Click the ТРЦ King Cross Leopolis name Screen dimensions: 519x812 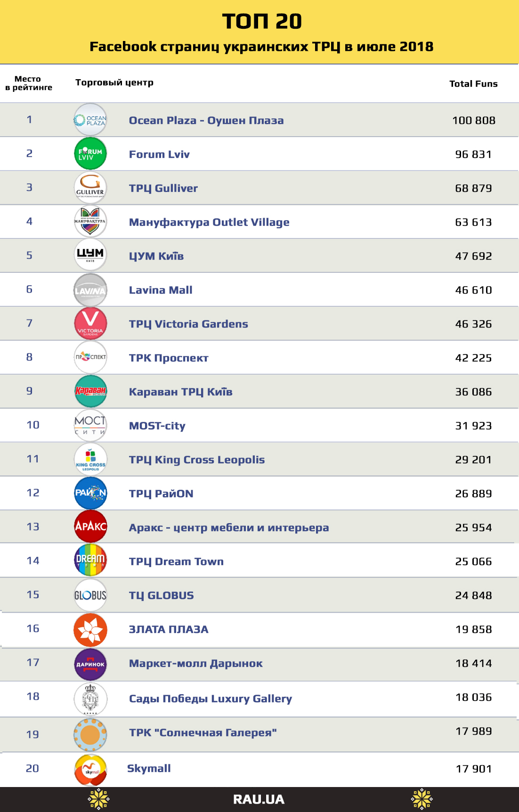click(x=197, y=459)
